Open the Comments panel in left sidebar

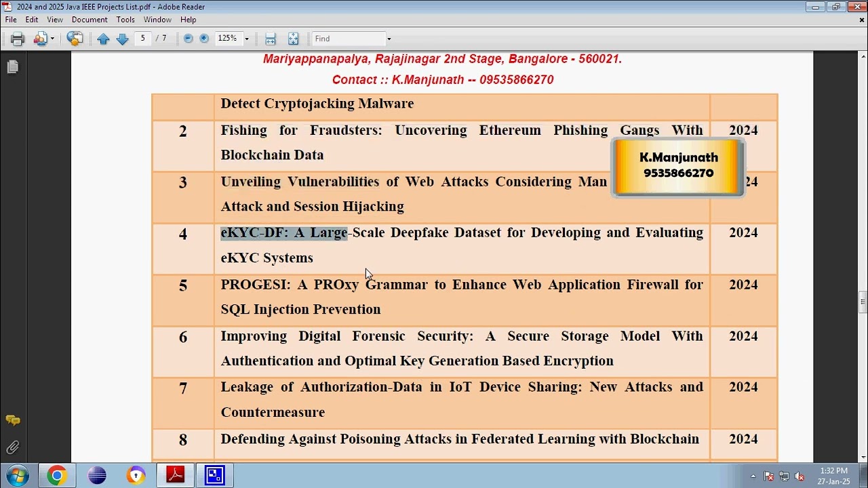(x=12, y=420)
